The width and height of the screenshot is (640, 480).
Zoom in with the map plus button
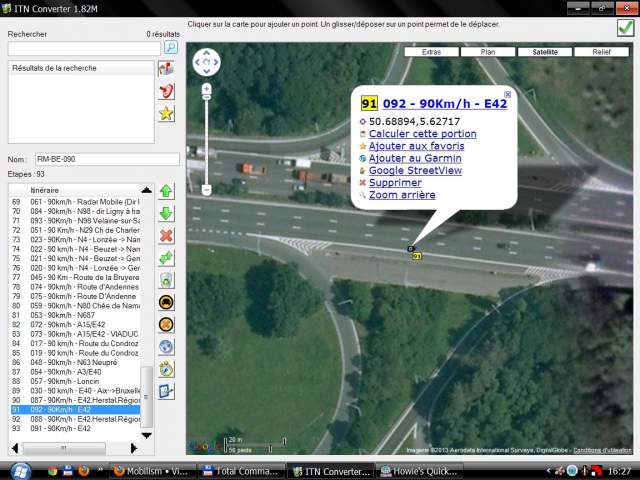click(206, 90)
